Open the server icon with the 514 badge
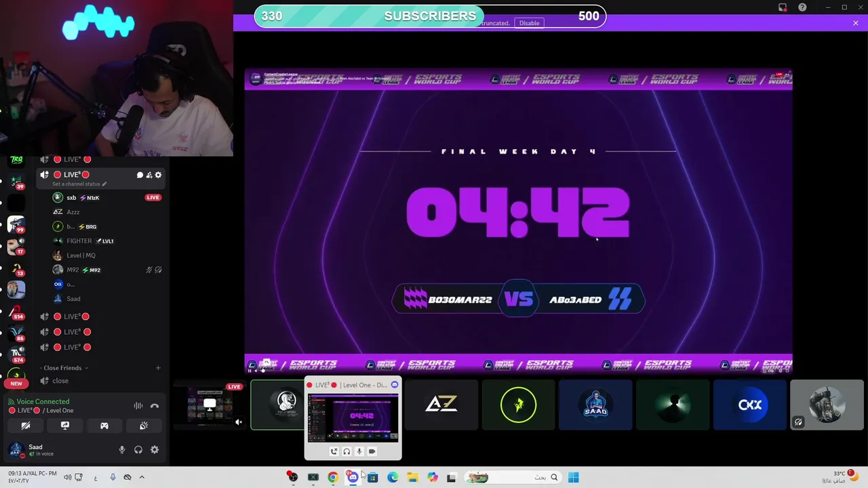 (x=16, y=311)
